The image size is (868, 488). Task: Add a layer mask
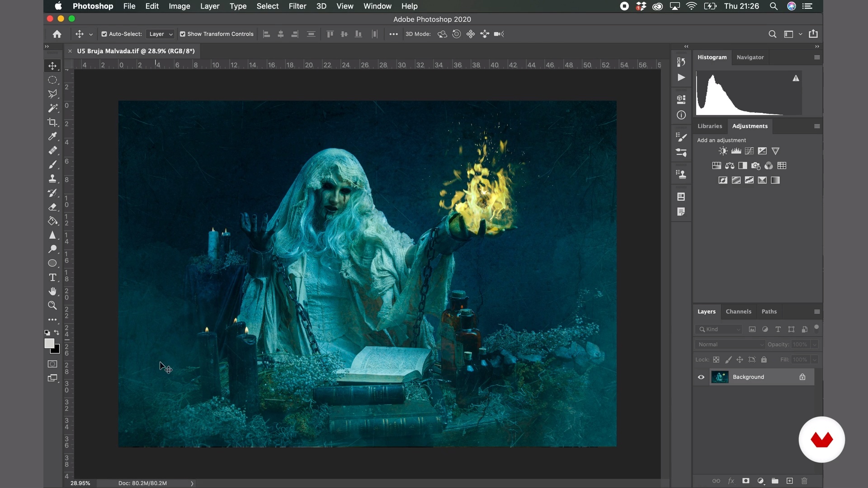coord(746,481)
